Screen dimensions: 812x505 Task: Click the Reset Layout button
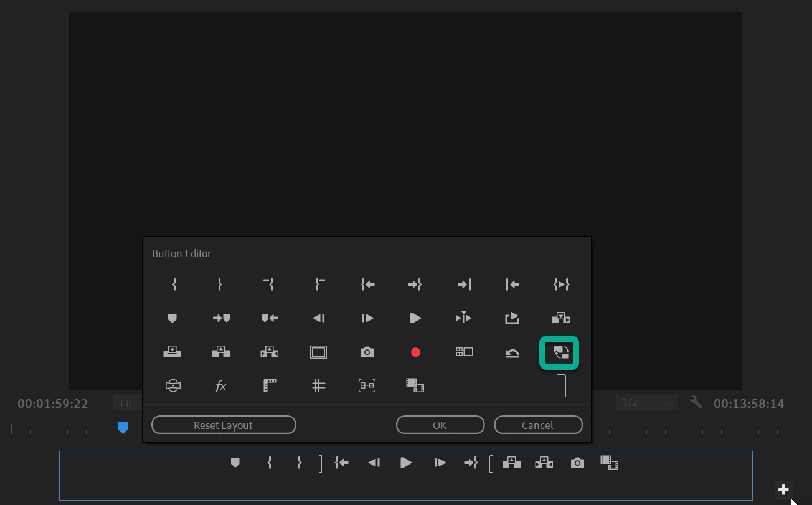(224, 425)
